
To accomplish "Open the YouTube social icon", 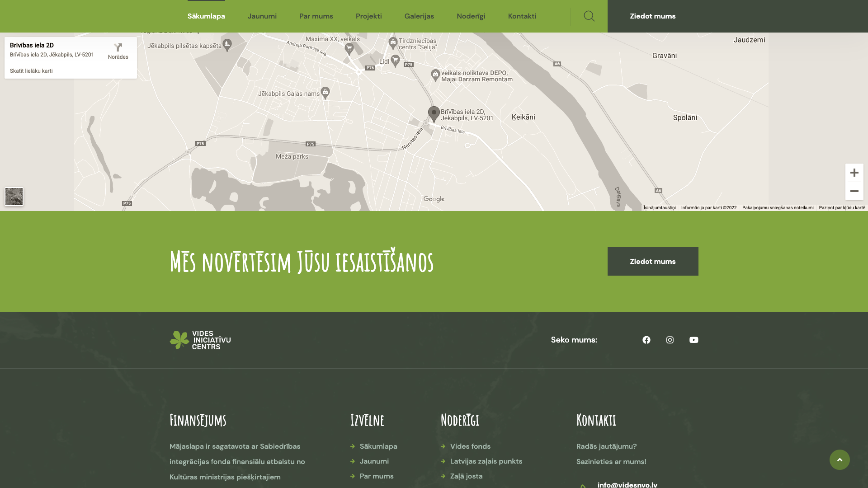I will click(x=693, y=340).
